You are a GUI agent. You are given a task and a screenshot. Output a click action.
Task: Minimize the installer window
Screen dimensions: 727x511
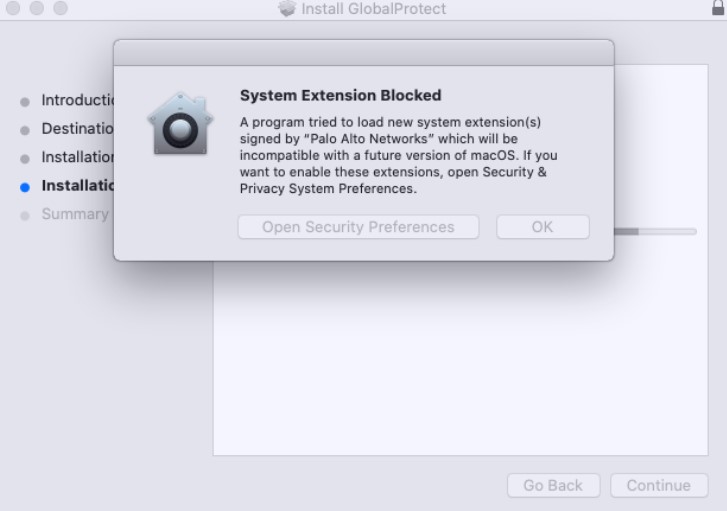coord(36,8)
